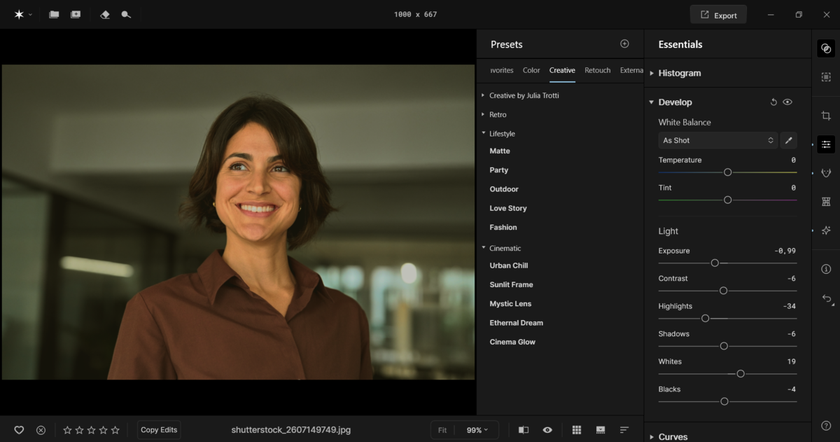This screenshot has width=840, height=442.
Task: Reset the Develop panel adjustments
Action: coord(773,102)
